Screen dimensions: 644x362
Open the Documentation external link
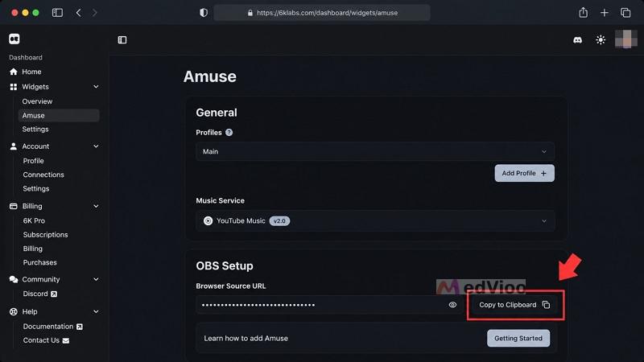(x=53, y=327)
